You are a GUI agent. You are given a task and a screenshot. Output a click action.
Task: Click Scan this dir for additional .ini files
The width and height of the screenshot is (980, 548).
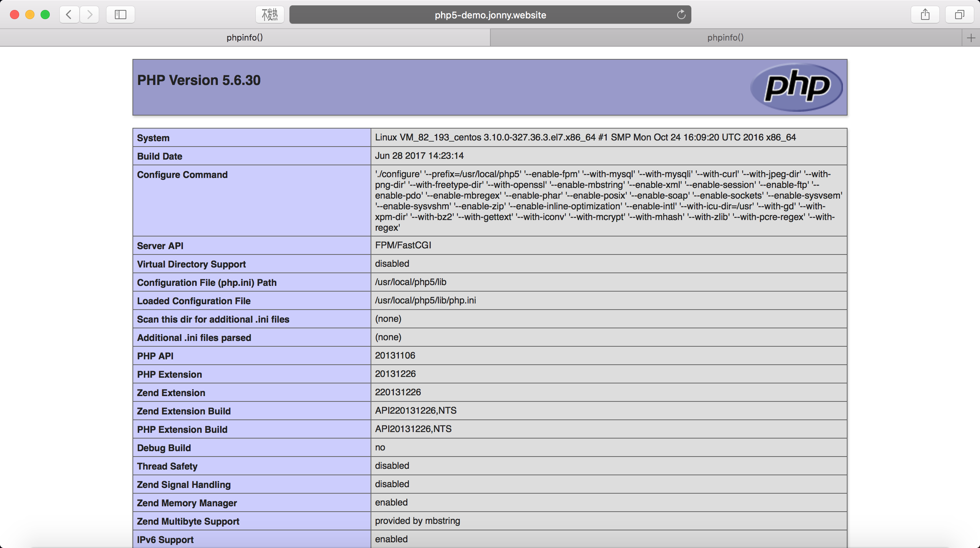[213, 319]
